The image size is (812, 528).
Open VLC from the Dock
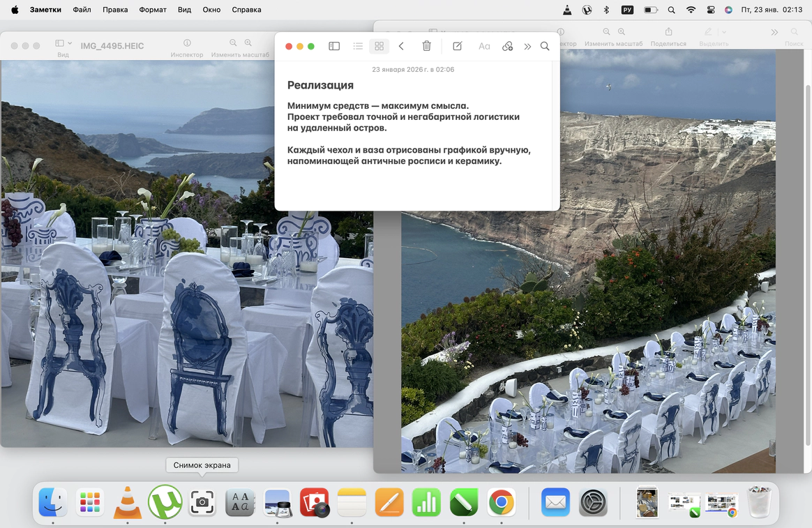[127, 502]
